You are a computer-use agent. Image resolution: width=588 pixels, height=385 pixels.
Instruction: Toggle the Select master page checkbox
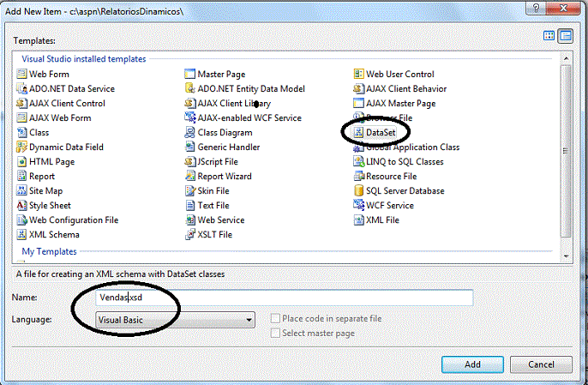275,333
